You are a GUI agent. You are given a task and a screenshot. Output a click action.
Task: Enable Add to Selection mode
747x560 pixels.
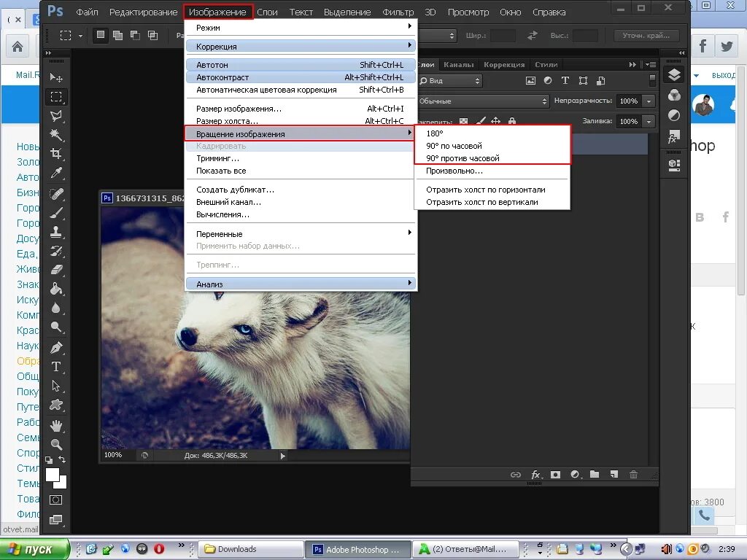117,35
